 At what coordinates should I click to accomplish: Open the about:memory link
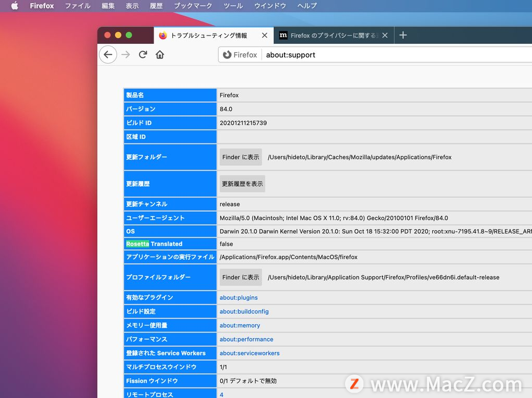coord(240,325)
